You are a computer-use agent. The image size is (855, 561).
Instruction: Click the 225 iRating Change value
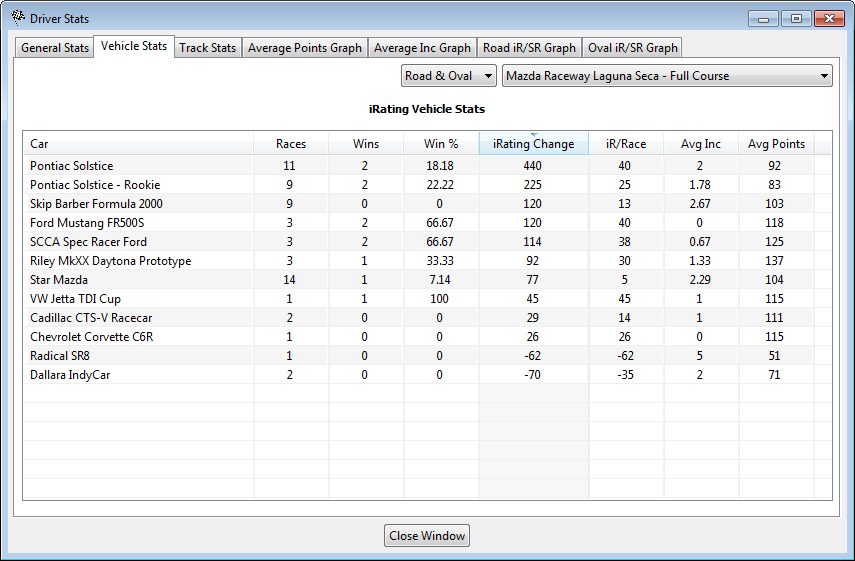pyautogui.click(x=532, y=185)
